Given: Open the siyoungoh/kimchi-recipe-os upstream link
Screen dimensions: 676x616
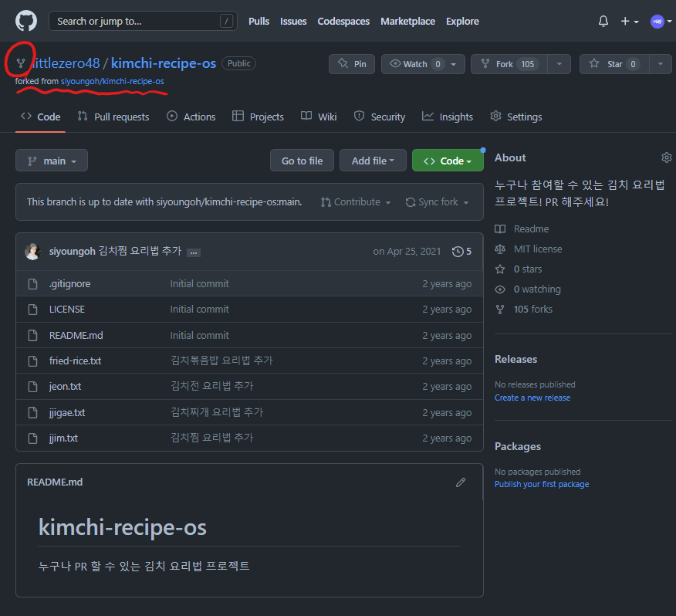Looking at the screenshot, I should (x=112, y=81).
